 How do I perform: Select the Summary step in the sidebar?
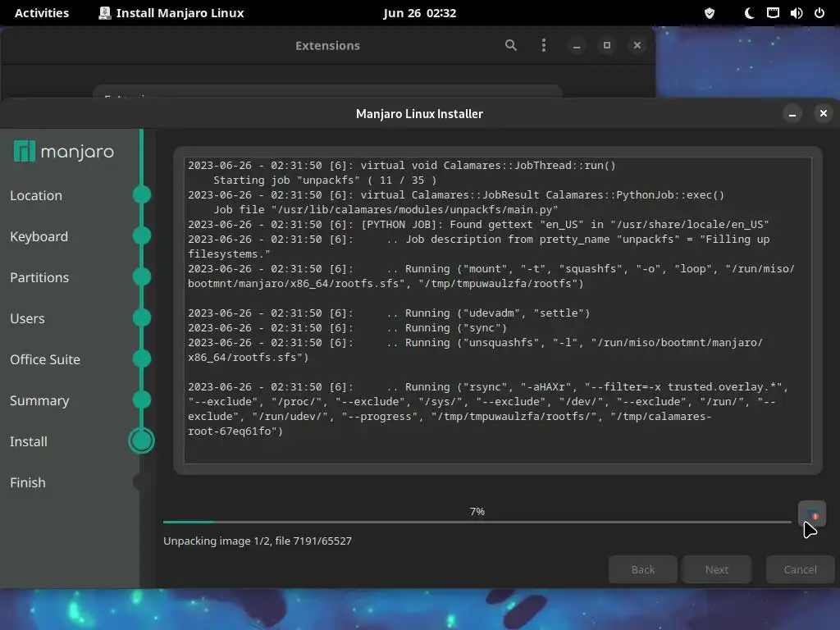pyautogui.click(x=39, y=400)
